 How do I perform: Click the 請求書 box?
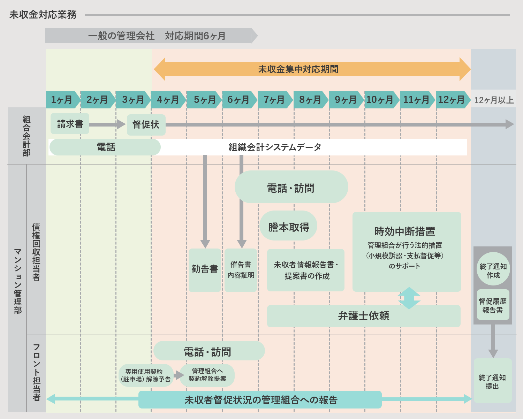tap(70, 124)
